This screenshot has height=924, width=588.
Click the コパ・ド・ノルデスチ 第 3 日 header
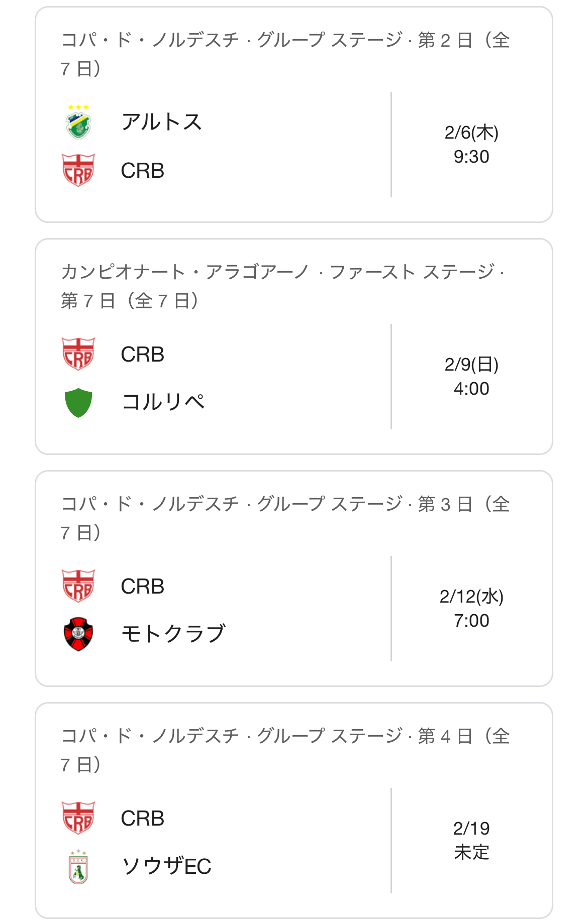point(285,518)
